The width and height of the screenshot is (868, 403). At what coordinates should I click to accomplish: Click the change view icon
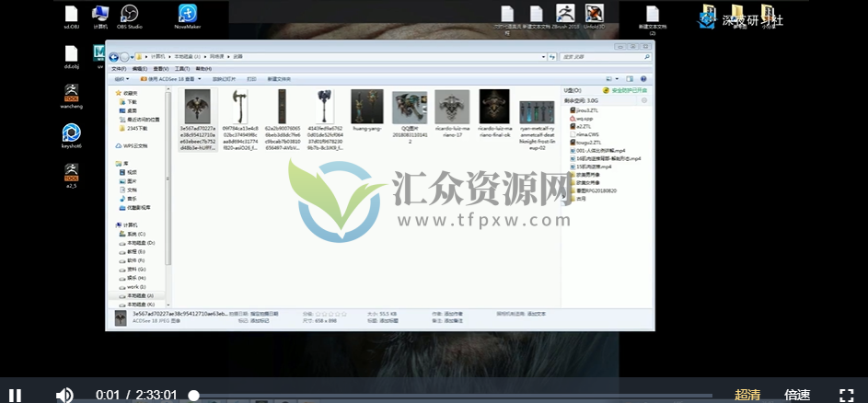tap(609, 79)
